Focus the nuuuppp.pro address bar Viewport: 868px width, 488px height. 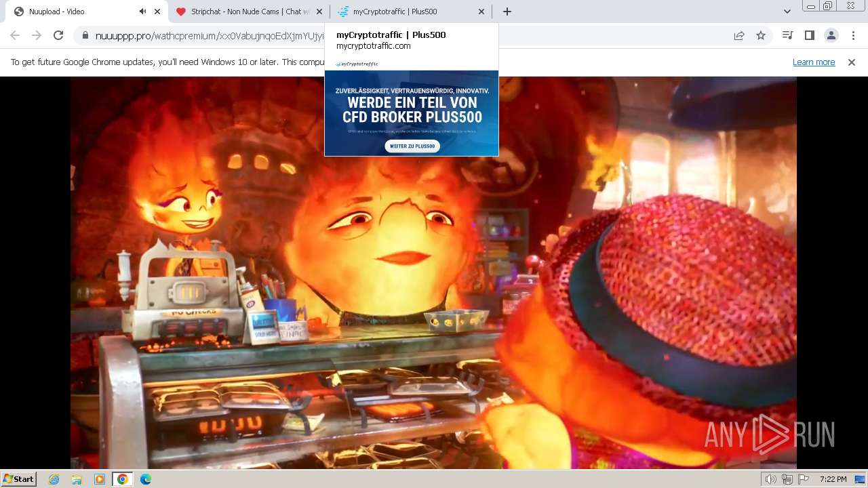407,35
